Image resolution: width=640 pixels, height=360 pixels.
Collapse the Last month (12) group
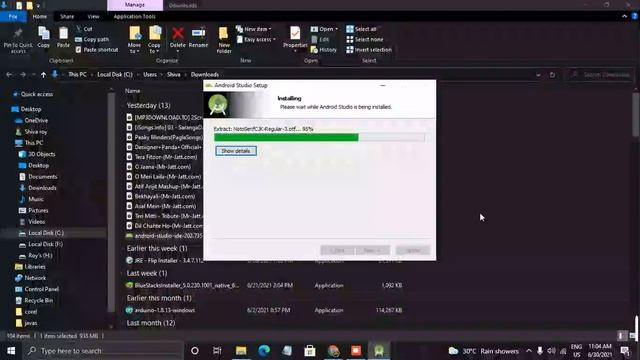click(x=151, y=323)
